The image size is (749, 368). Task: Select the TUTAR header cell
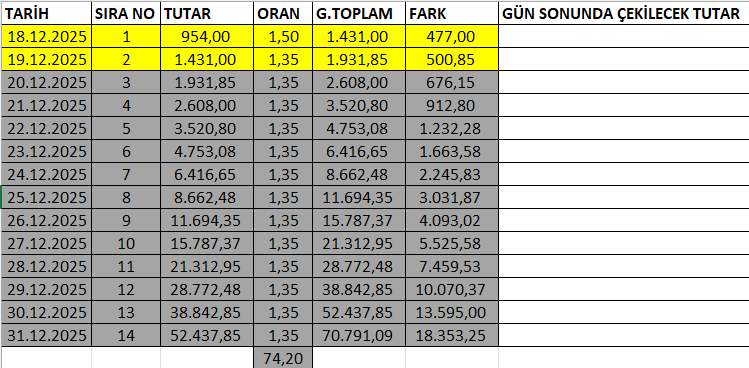click(207, 14)
